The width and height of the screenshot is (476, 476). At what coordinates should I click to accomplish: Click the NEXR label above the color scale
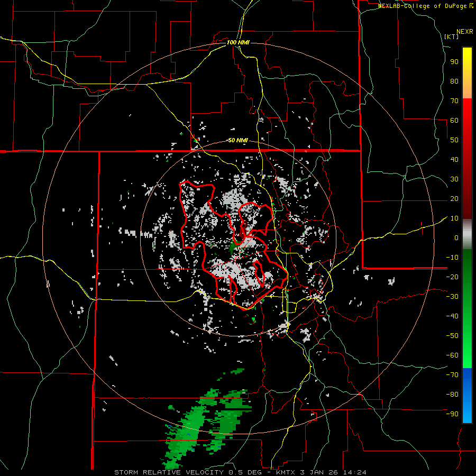(465, 32)
